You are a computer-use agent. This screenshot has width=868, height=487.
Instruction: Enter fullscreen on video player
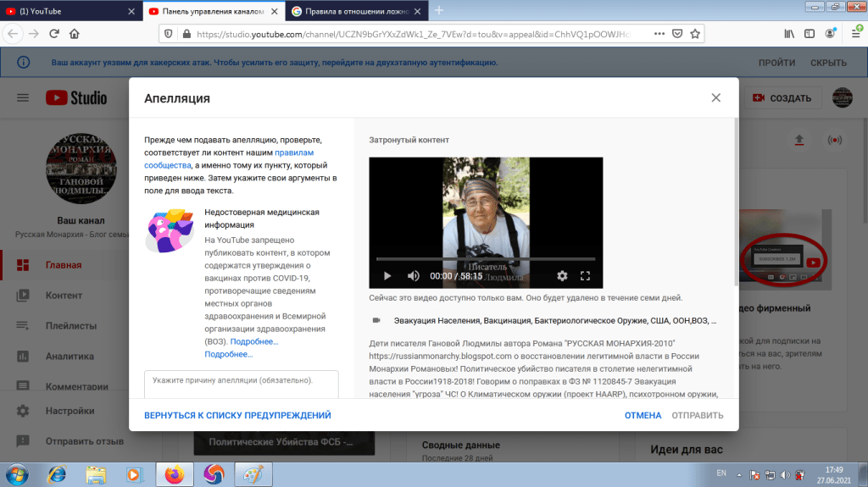[x=585, y=276]
